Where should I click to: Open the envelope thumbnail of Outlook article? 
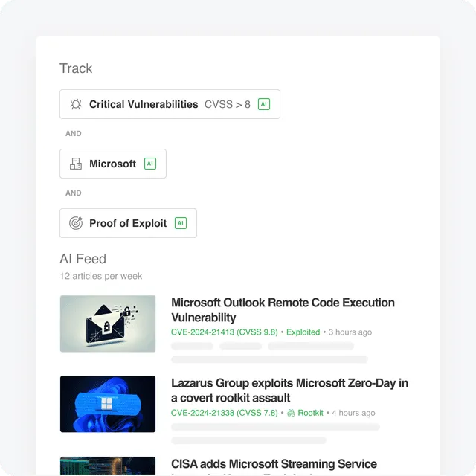pos(108,324)
